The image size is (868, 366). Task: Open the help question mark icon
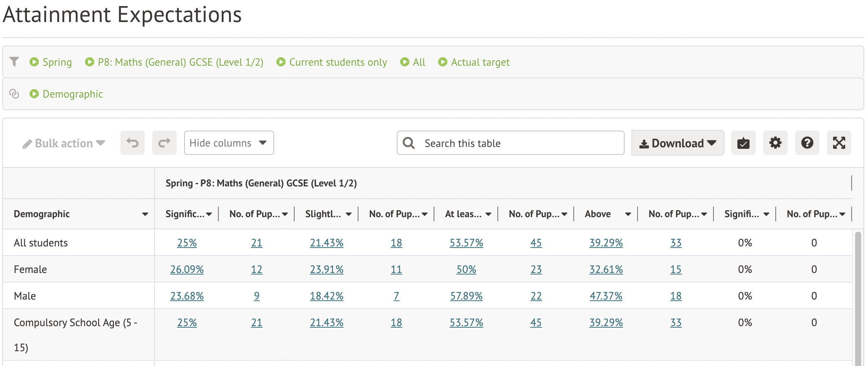[807, 143]
